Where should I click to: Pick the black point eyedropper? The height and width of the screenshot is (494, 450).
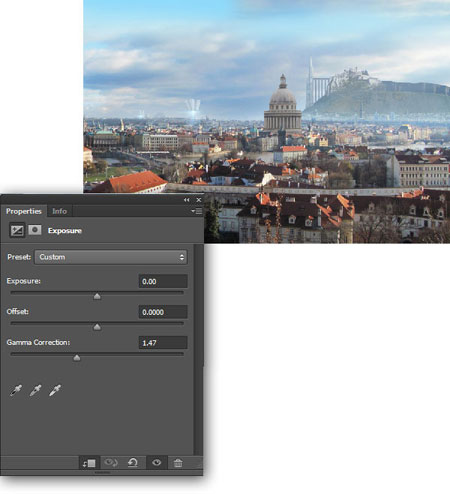pyautogui.click(x=16, y=390)
